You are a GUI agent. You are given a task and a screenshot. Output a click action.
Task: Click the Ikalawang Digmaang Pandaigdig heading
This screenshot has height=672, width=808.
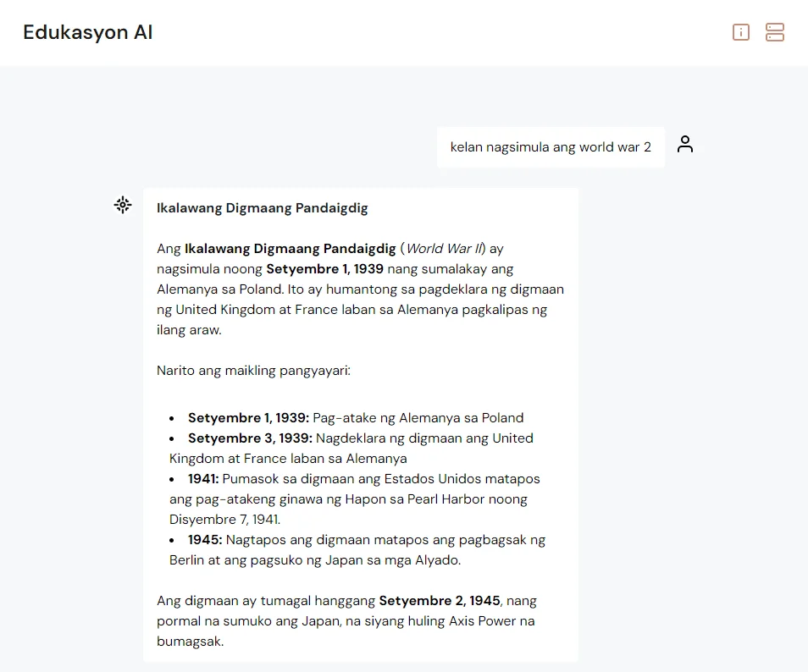[x=263, y=208]
